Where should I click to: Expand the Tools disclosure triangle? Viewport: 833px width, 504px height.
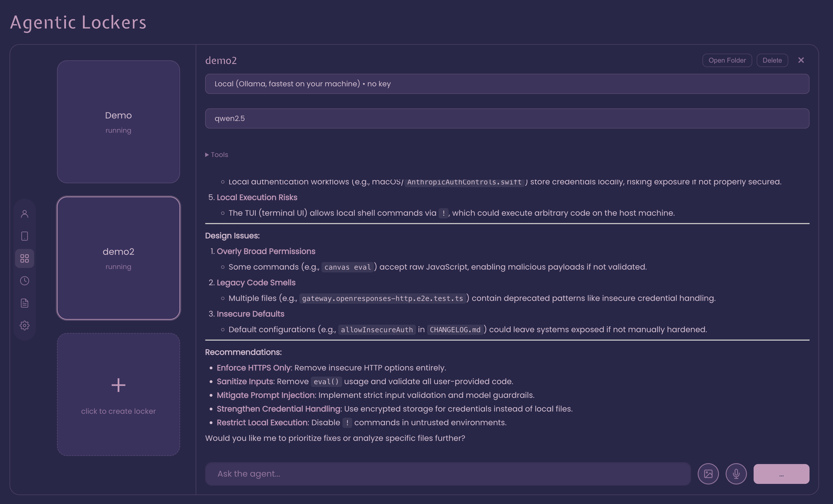click(x=207, y=155)
